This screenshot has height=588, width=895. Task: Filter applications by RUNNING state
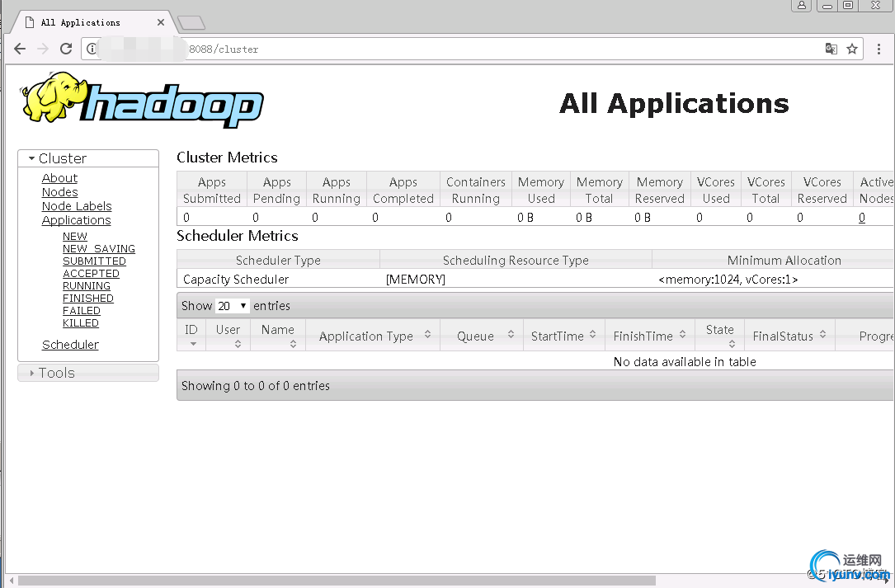86,286
